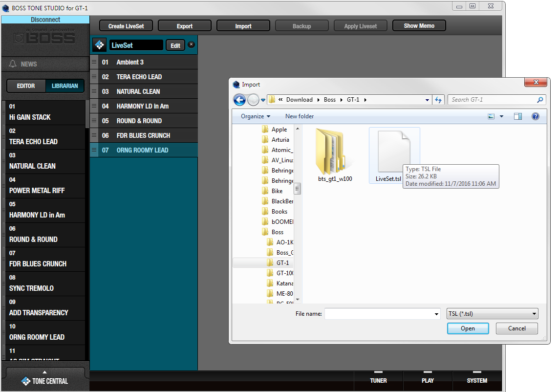Select the bts_gt1_w100 folder
The height and width of the screenshot is (392, 558).
click(x=335, y=155)
